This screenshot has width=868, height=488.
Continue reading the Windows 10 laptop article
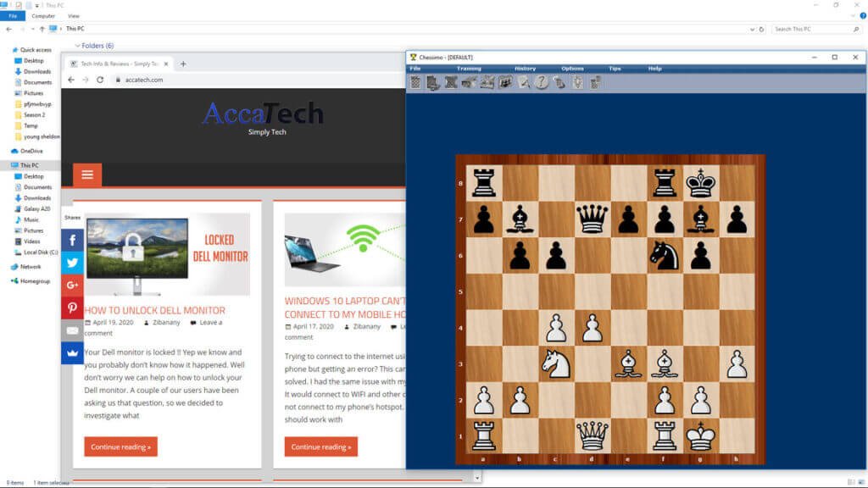coord(321,447)
